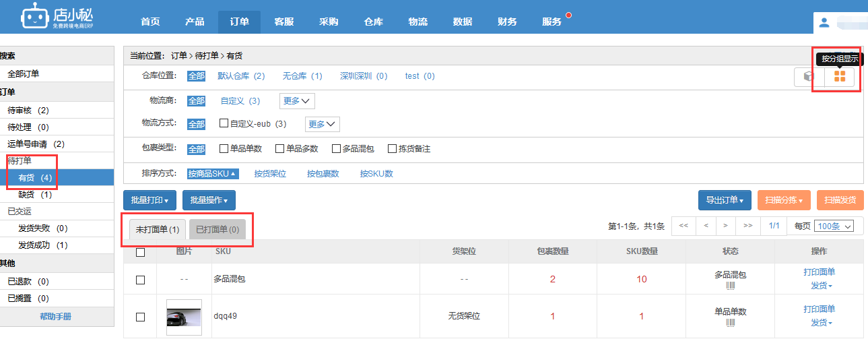The image size is (868, 339).
Task: Select the dqq49 row checkbox
Action: coord(140,317)
